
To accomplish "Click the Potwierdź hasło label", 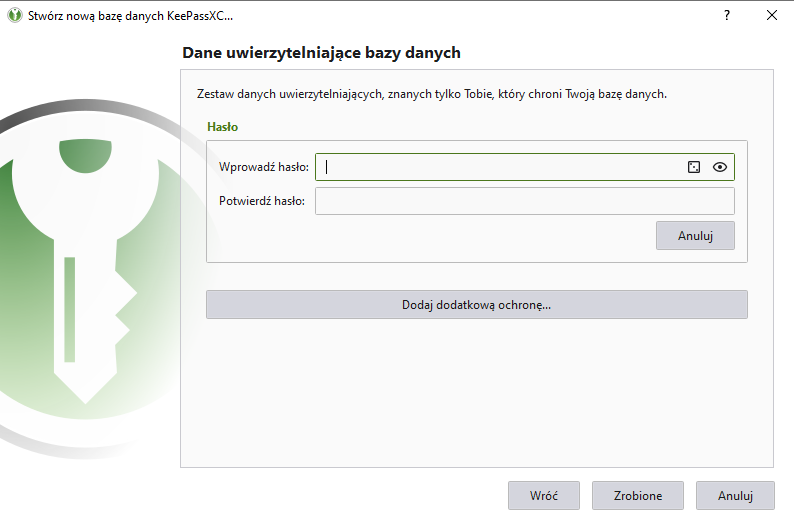I will (x=262, y=201).
